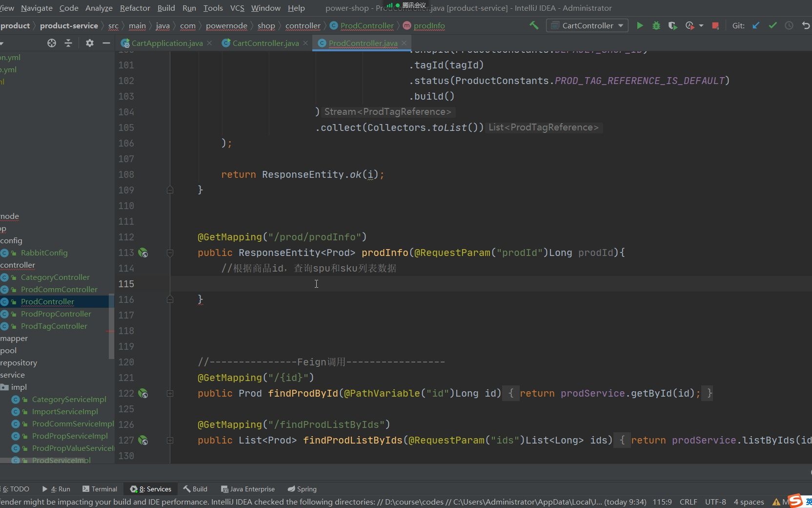The height and width of the screenshot is (508, 812).
Task: Click UTF-8 encoding in status bar
Action: coord(715,502)
